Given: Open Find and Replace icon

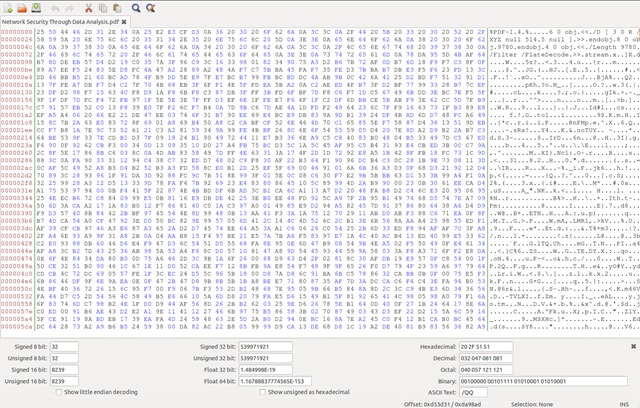Looking at the screenshot, I should coord(150,8).
